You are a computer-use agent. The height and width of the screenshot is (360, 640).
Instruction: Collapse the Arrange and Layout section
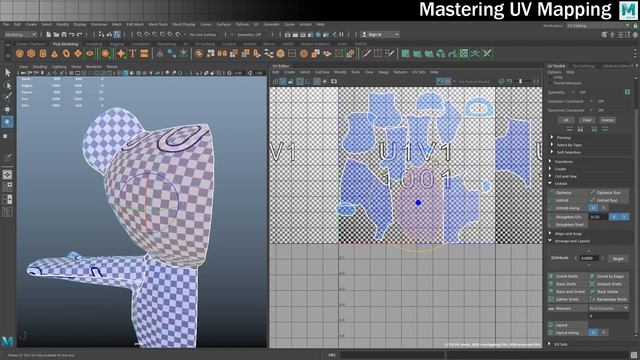(x=550, y=241)
